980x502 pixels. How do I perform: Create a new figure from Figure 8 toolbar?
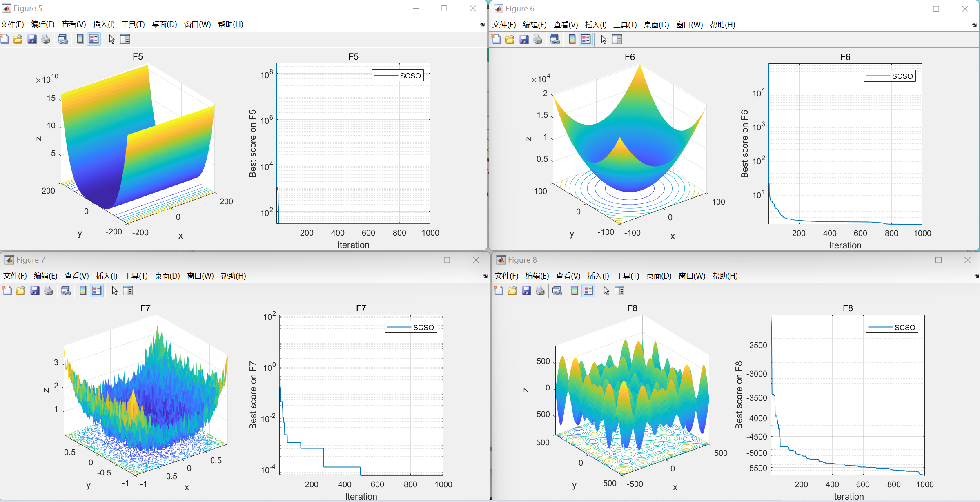(x=498, y=290)
